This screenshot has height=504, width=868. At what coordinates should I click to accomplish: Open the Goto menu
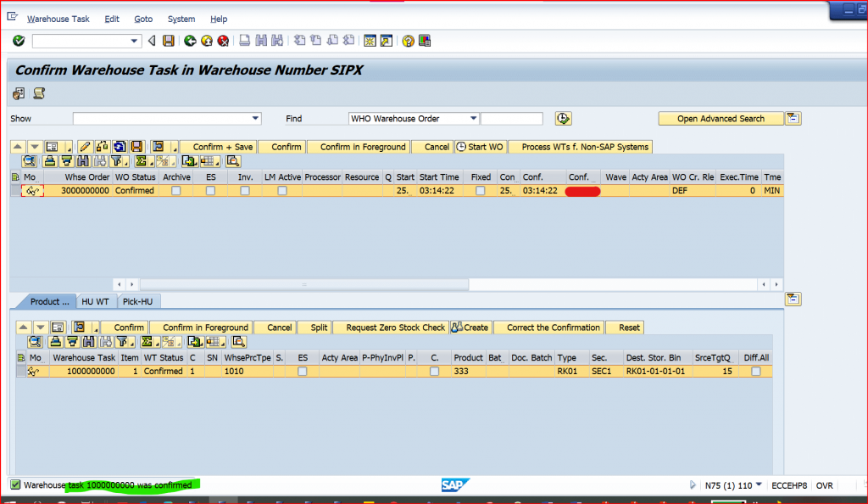pos(143,19)
